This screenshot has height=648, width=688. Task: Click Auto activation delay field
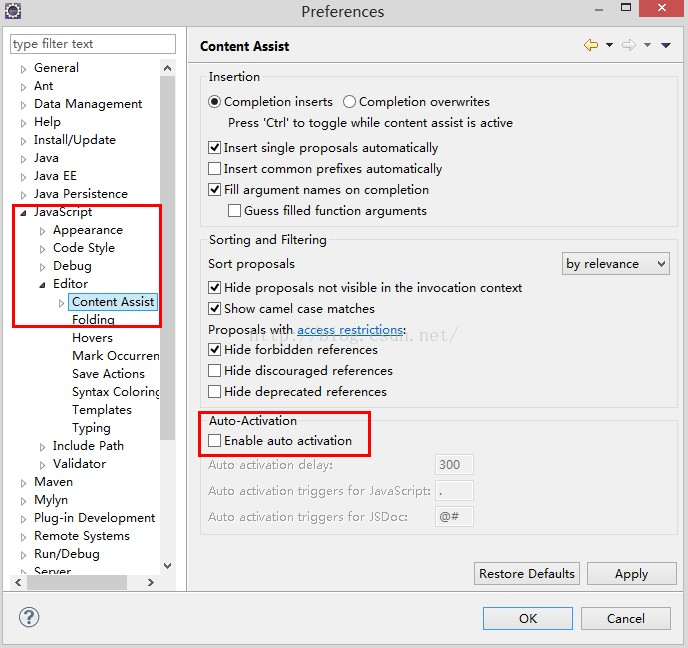[454, 465]
